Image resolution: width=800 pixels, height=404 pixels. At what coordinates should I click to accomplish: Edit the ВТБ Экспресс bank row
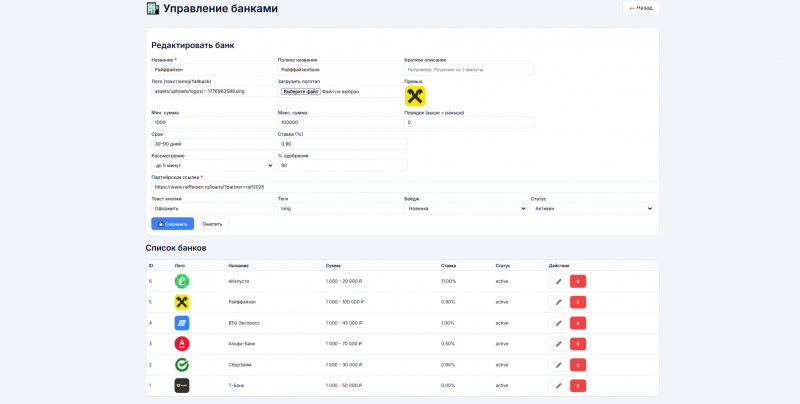(x=558, y=323)
